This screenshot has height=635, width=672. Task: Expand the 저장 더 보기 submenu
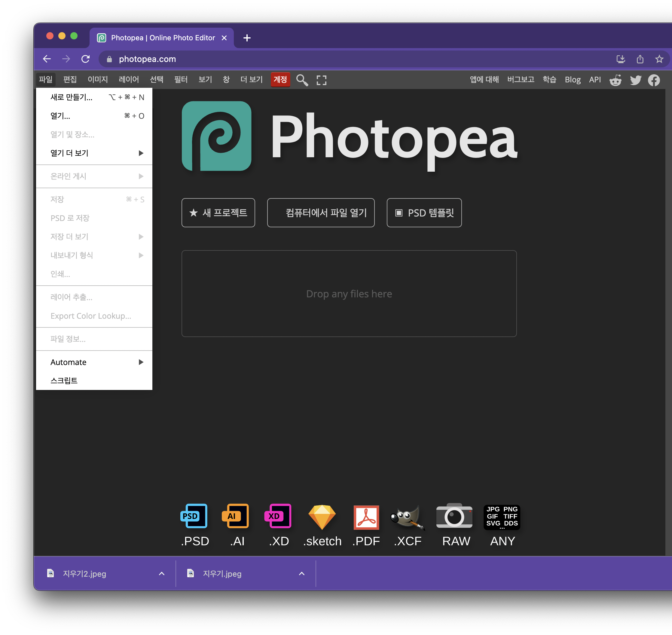point(94,237)
